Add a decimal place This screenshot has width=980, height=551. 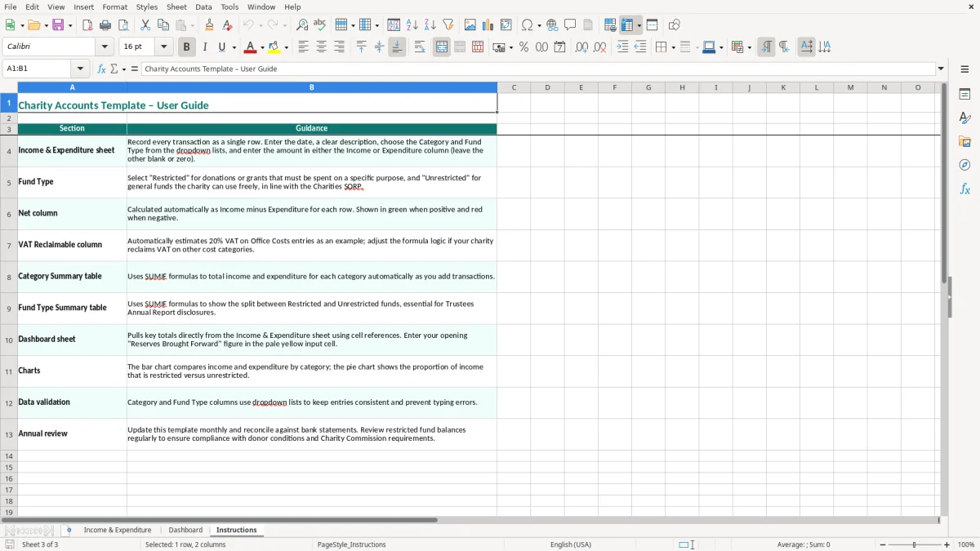[x=581, y=47]
